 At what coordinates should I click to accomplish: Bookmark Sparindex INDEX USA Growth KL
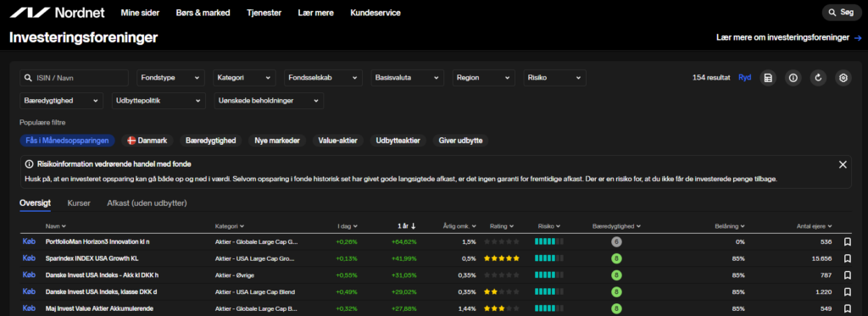(x=847, y=258)
